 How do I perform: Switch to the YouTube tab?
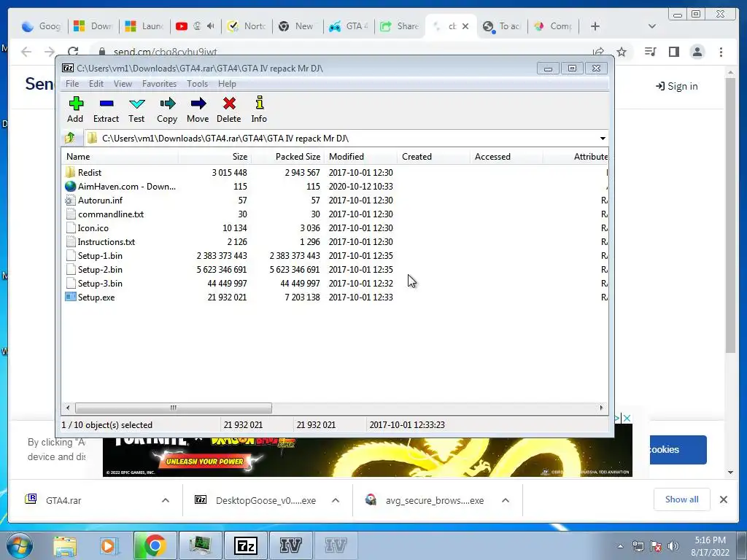coord(196,26)
